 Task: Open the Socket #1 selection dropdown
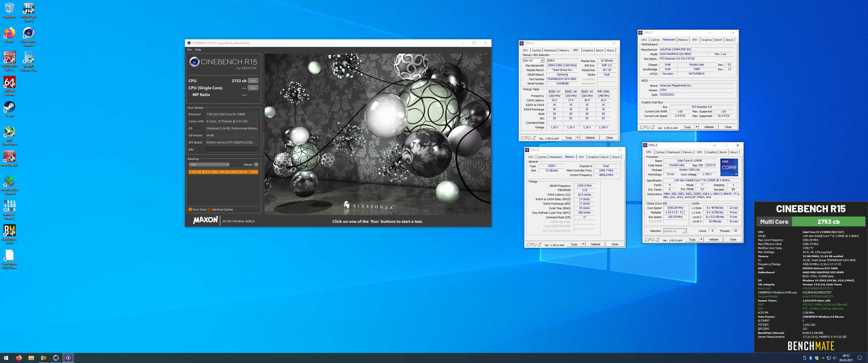pyautogui.click(x=675, y=231)
